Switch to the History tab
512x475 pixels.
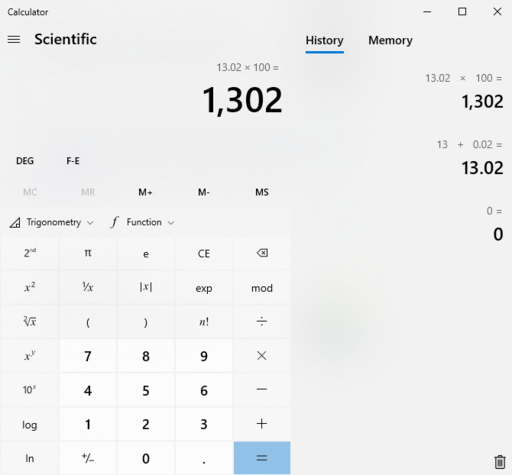(x=324, y=41)
